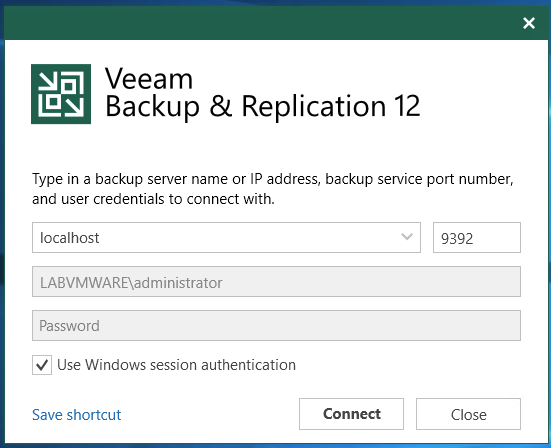This screenshot has height=448, width=551.
Task: Select the 9392 port number field
Action: [477, 237]
